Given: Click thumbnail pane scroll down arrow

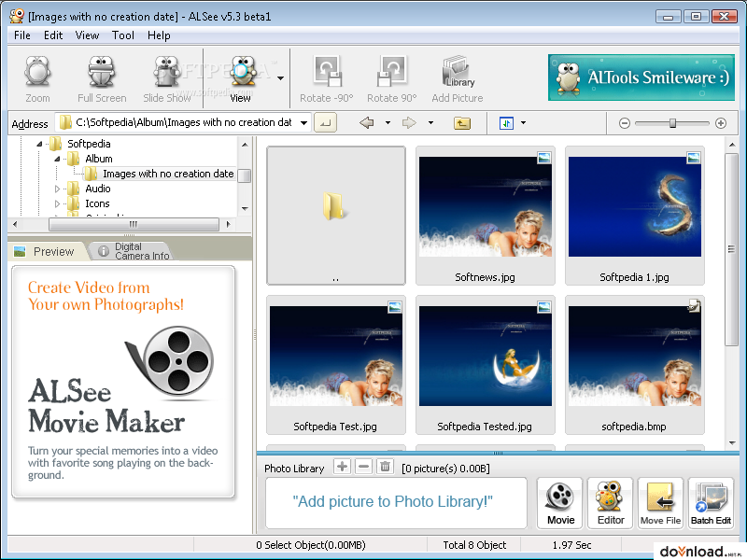Looking at the screenshot, I should pos(732,442).
